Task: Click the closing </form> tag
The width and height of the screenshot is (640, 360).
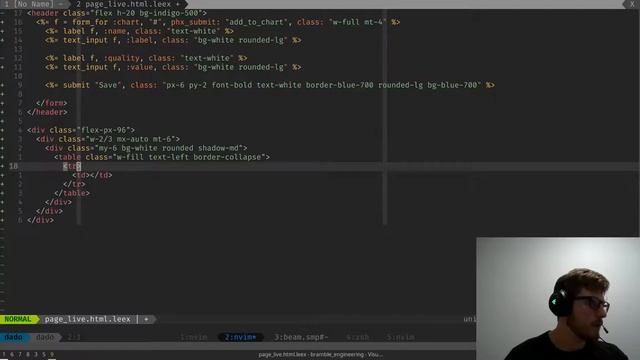Action: point(51,103)
